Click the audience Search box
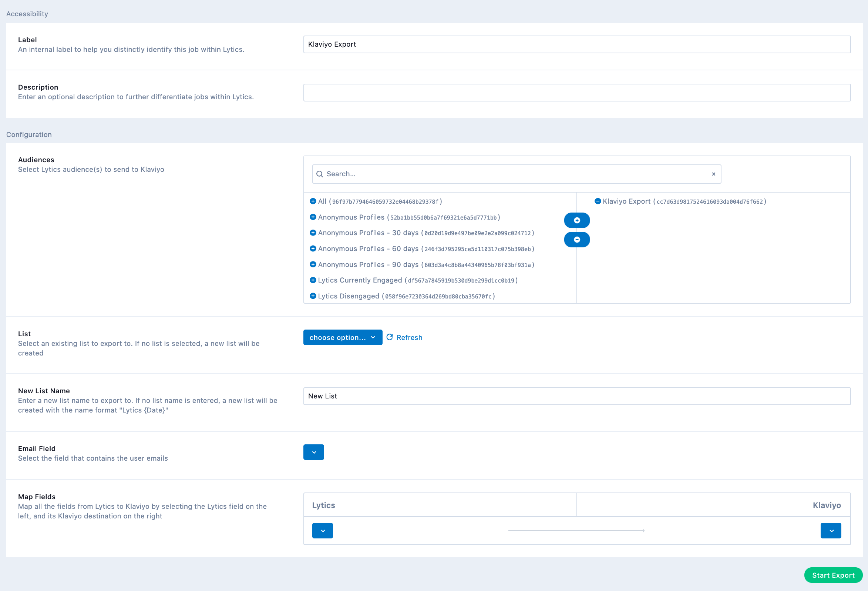Screen dimensions: 868x591 pyautogui.click(x=517, y=174)
